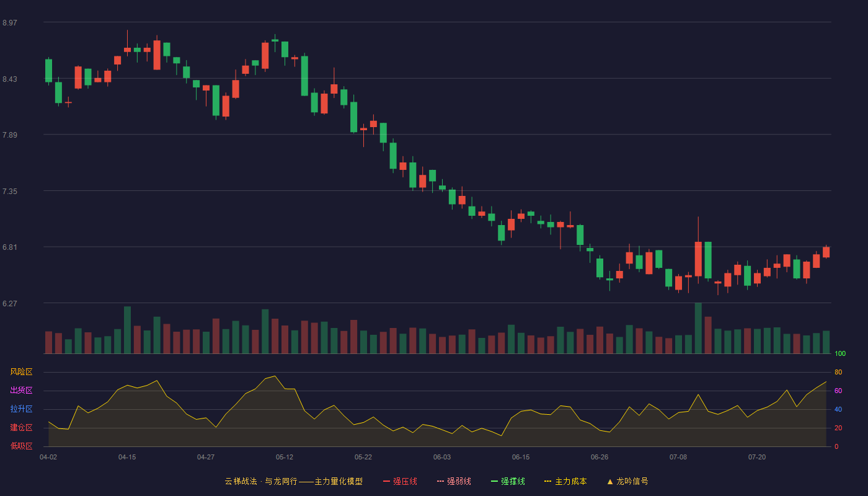
Task: Click the 06-15 date label
Action: click(521, 457)
